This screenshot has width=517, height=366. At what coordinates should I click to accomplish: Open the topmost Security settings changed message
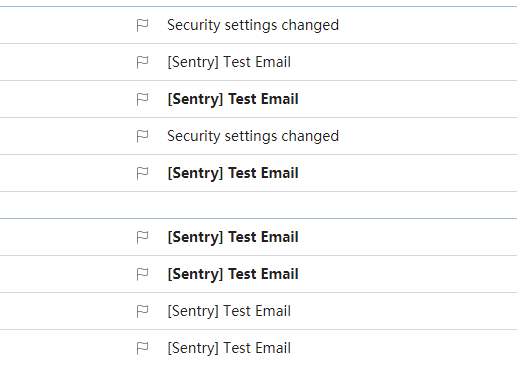(253, 25)
